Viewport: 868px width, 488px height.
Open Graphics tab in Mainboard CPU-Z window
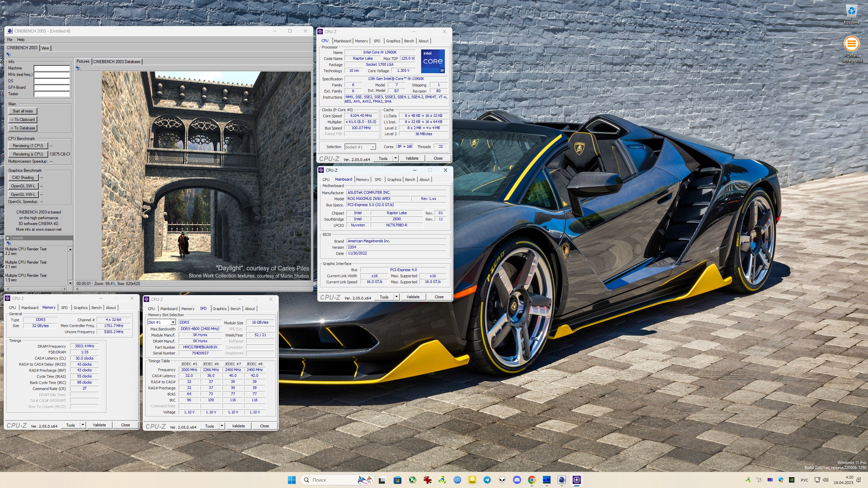click(x=394, y=180)
